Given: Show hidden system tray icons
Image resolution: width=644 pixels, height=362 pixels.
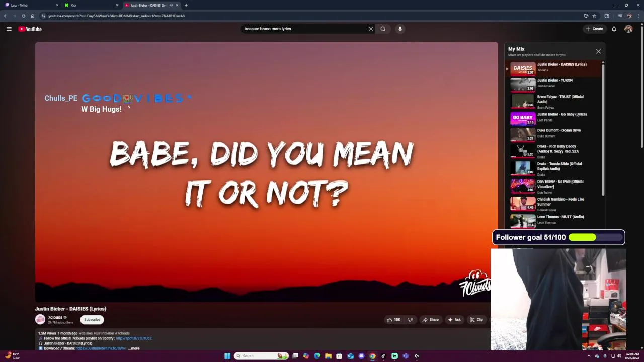Looking at the screenshot, I should point(589,356).
